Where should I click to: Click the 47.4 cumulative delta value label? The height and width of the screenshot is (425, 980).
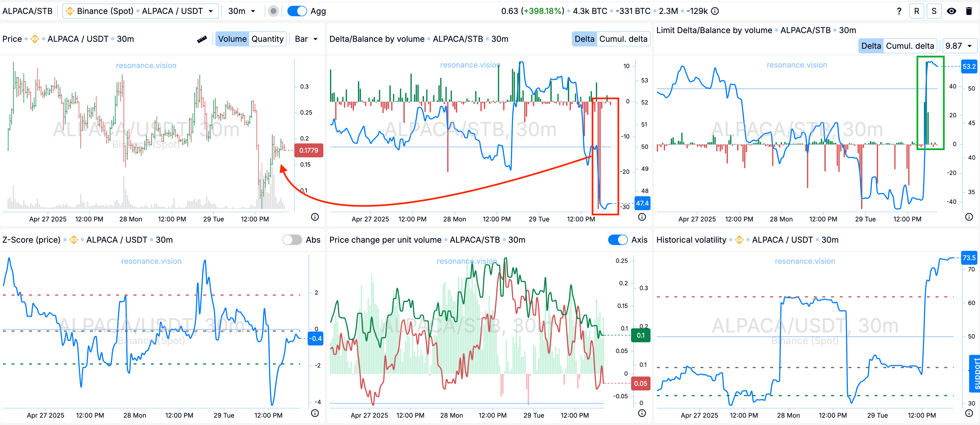point(642,203)
